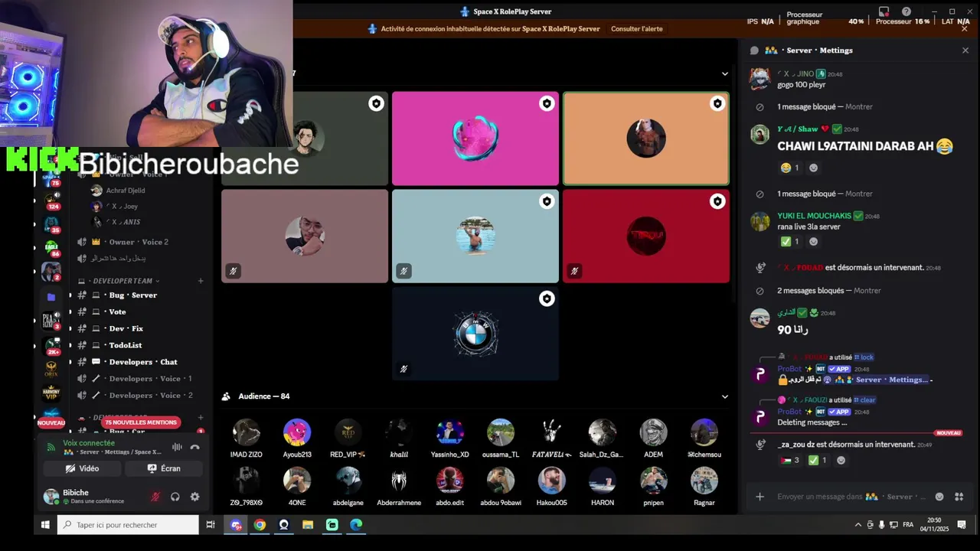Focus Windows search box Taper ici

click(x=129, y=525)
